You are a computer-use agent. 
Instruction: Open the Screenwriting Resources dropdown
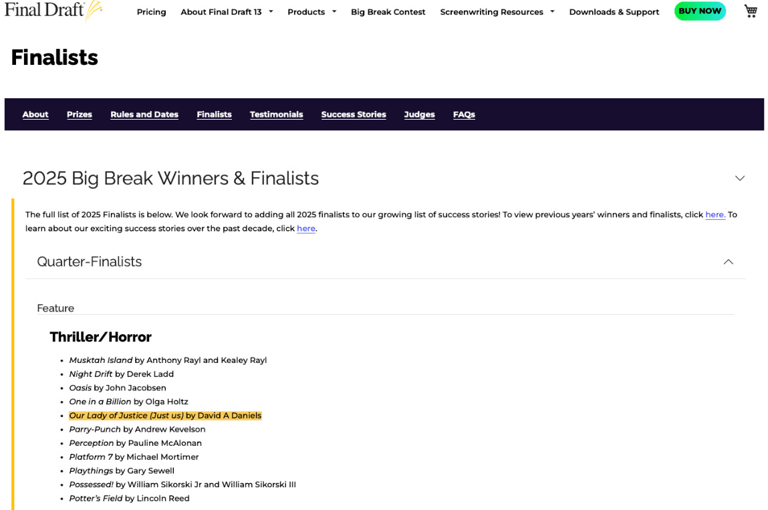coord(497,12)
